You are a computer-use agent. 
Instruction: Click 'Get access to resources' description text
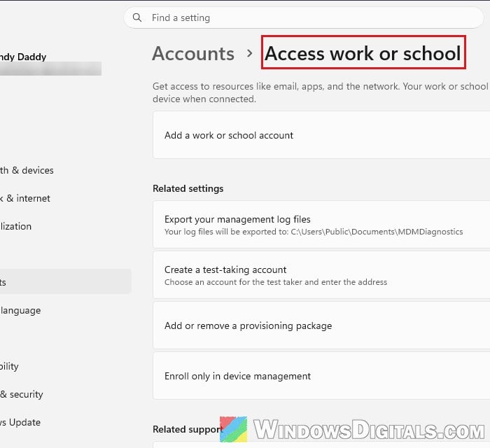[321, 92]
